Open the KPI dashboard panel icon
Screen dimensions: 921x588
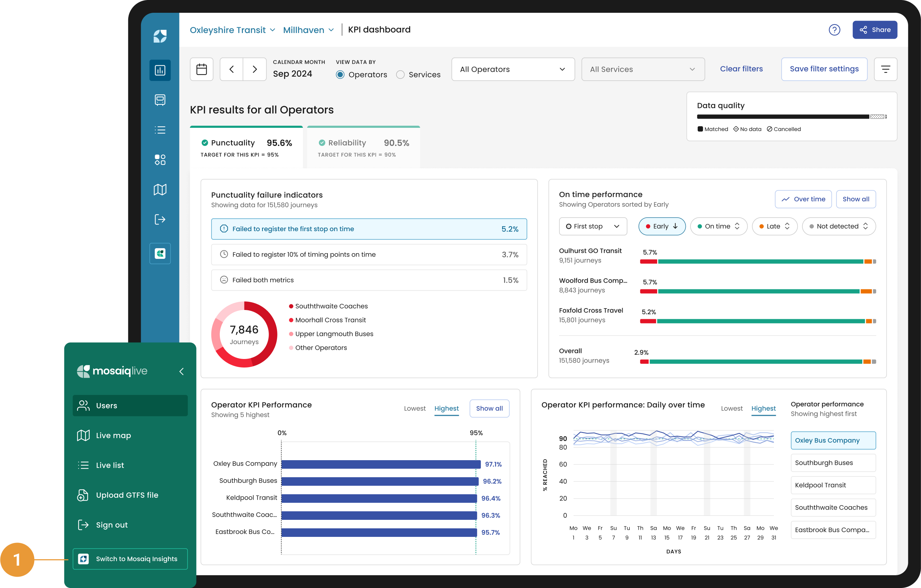click(160, 70)
